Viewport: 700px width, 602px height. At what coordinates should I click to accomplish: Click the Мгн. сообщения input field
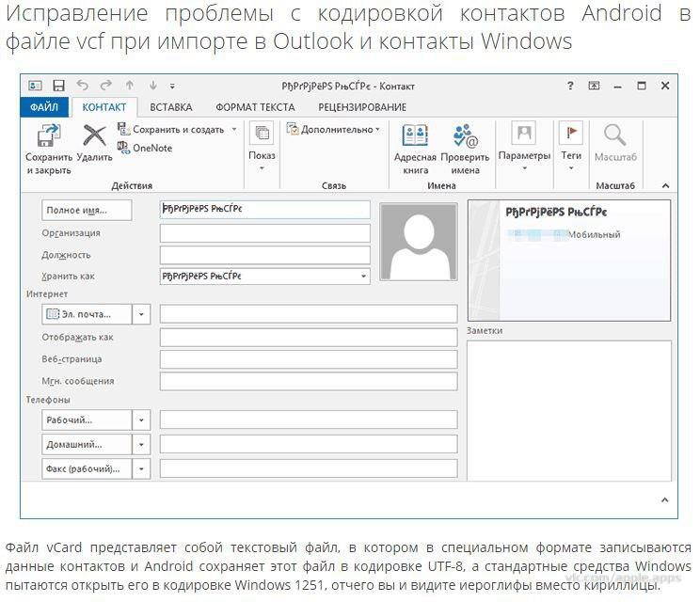(x=309, y=381)
